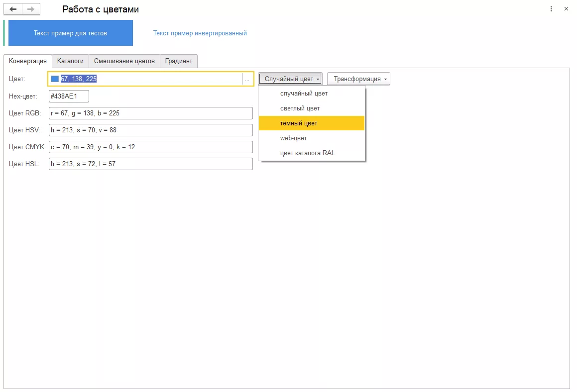Collapse the Случайный цвет dropdown button
This screenshot has width=577, height=392.
(x=291, y=79)
